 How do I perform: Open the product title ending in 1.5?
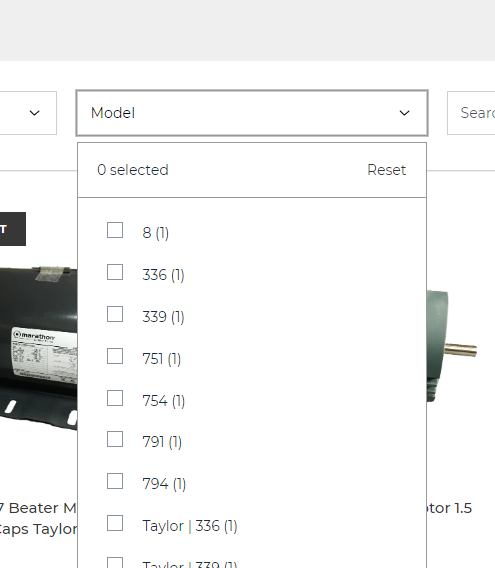(x=449, y=508)
